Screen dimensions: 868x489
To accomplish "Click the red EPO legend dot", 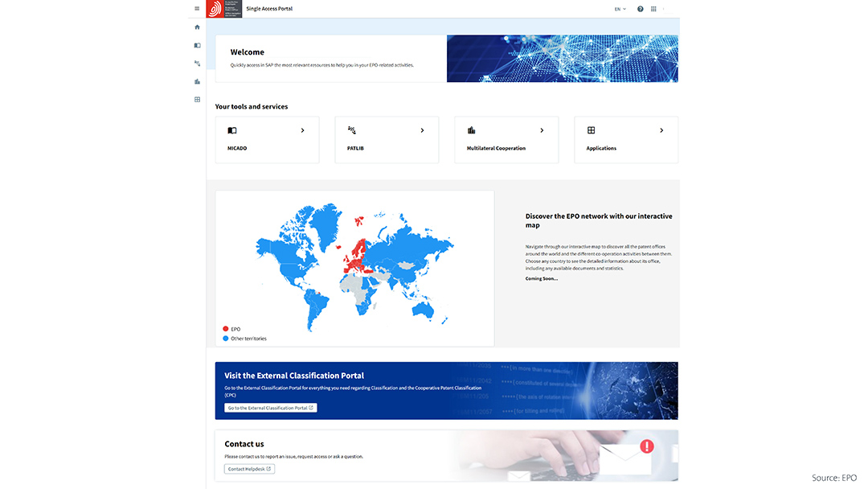I will click(226, 329).
